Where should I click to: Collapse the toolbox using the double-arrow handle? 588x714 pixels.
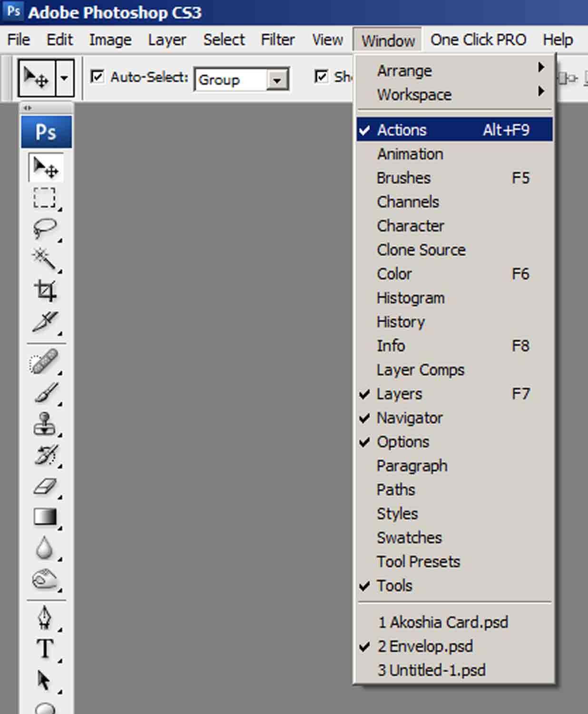pos(28,108)
